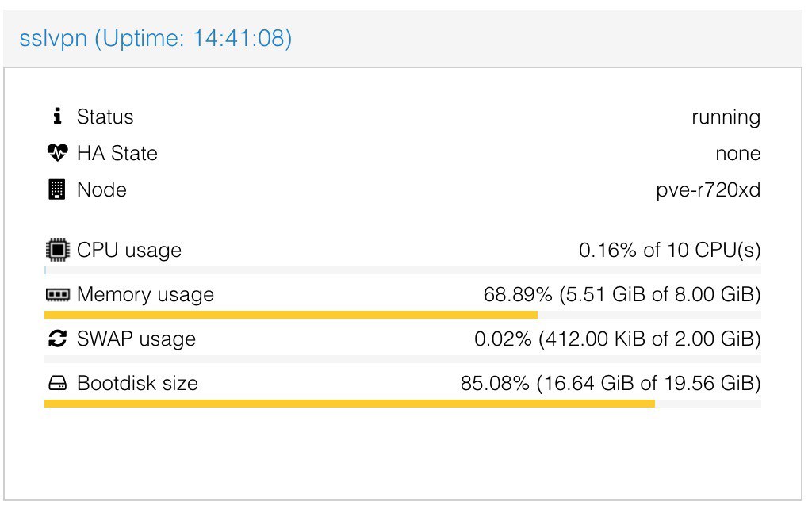The image size is (812, 509).
Task: Click the Bootdisk size drive icon
Action: (x=57, y=383)
